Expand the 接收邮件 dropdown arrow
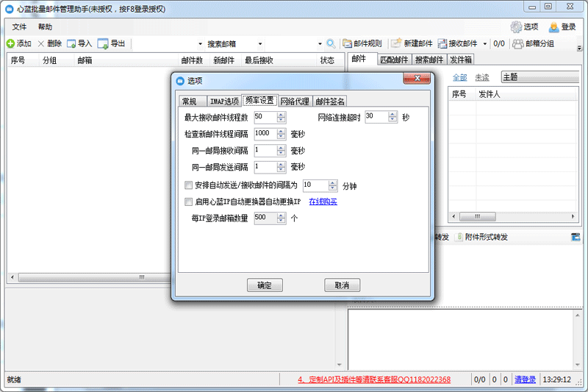 484,44
